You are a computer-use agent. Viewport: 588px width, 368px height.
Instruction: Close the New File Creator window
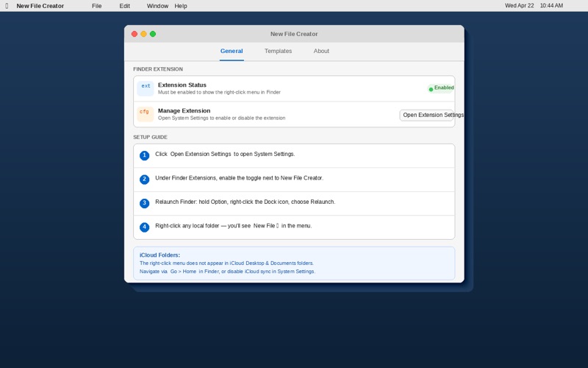(135, 34)
